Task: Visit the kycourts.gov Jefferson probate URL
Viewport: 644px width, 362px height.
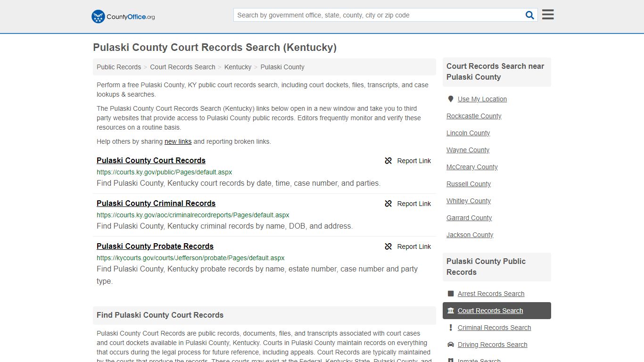Action: [x=190, y=258]
